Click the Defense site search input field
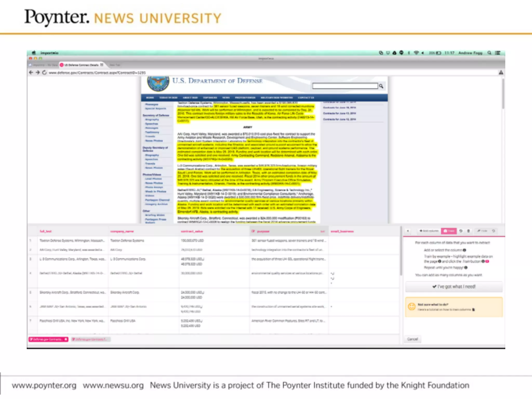 coord(345,86)
